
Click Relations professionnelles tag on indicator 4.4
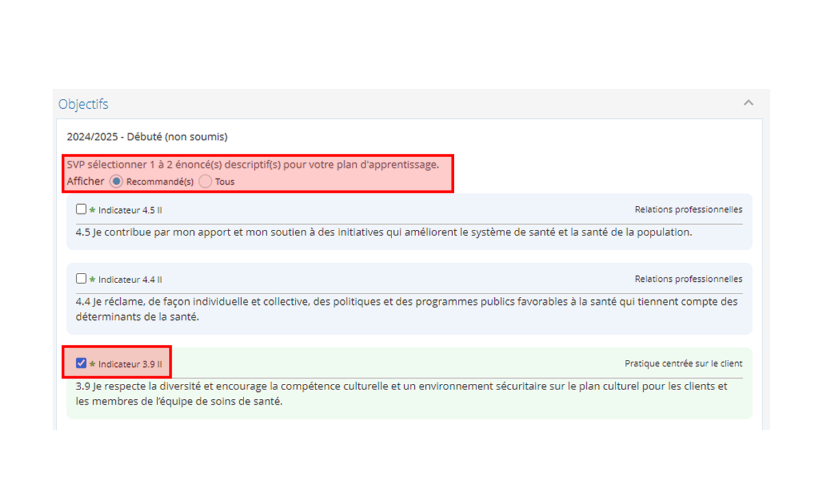(688, 279)
